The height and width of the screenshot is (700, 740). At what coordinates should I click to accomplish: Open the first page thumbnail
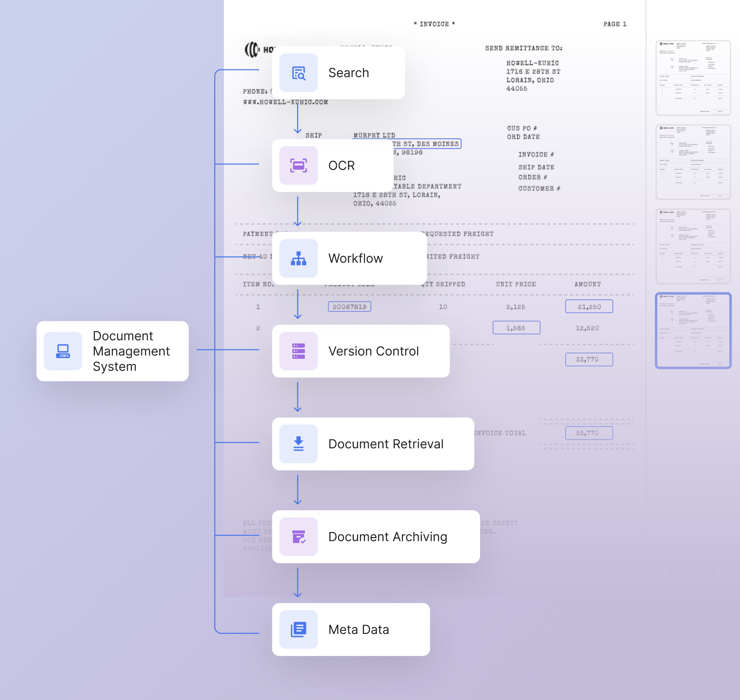click(x=693, y=78)
